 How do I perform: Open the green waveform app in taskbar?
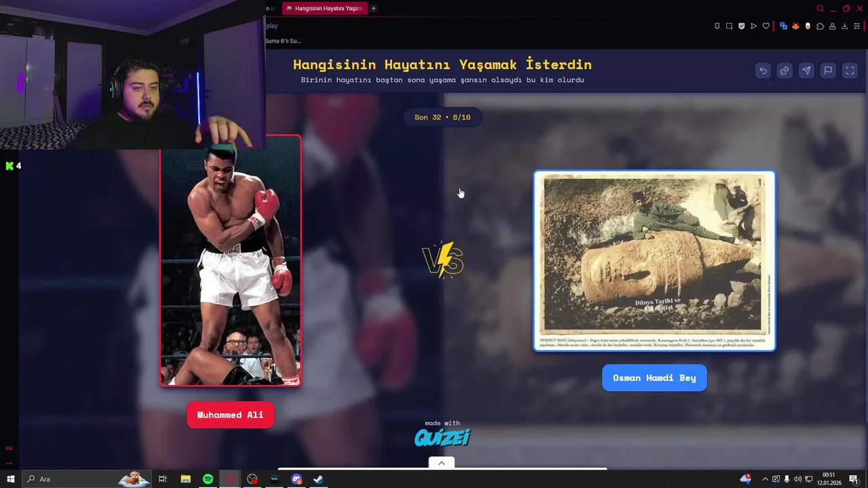[274, 479]
